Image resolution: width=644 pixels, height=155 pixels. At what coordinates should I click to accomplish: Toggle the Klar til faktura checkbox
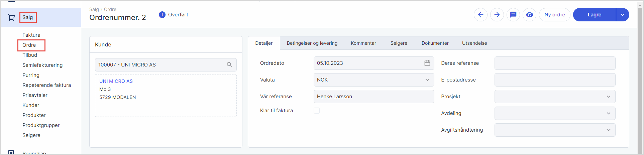tap(317, 111)
